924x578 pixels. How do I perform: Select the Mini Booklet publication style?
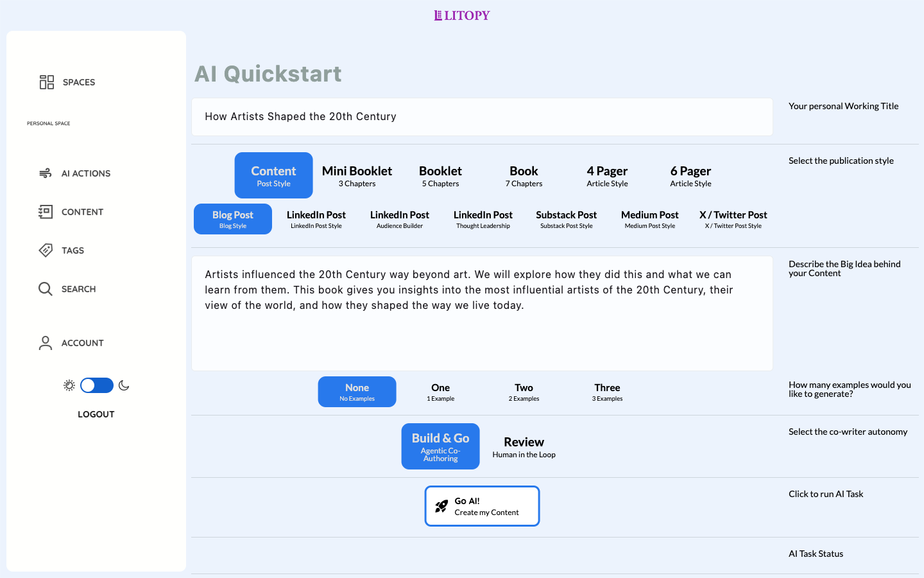pos(357,175)
